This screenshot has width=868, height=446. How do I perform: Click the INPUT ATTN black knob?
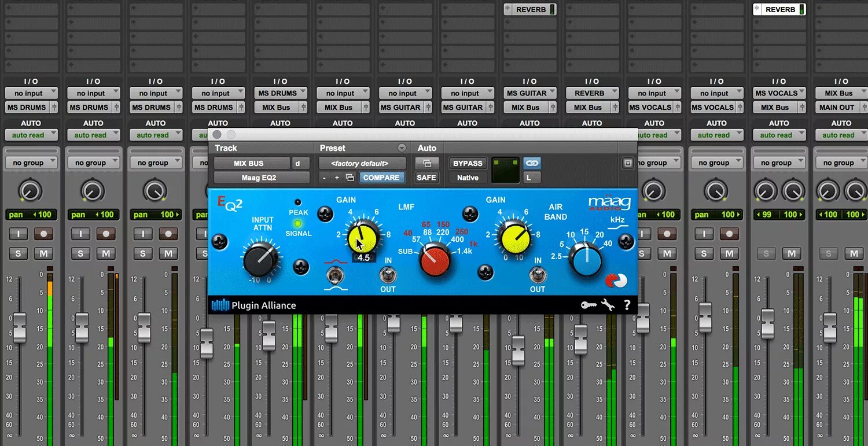point(260,260)
